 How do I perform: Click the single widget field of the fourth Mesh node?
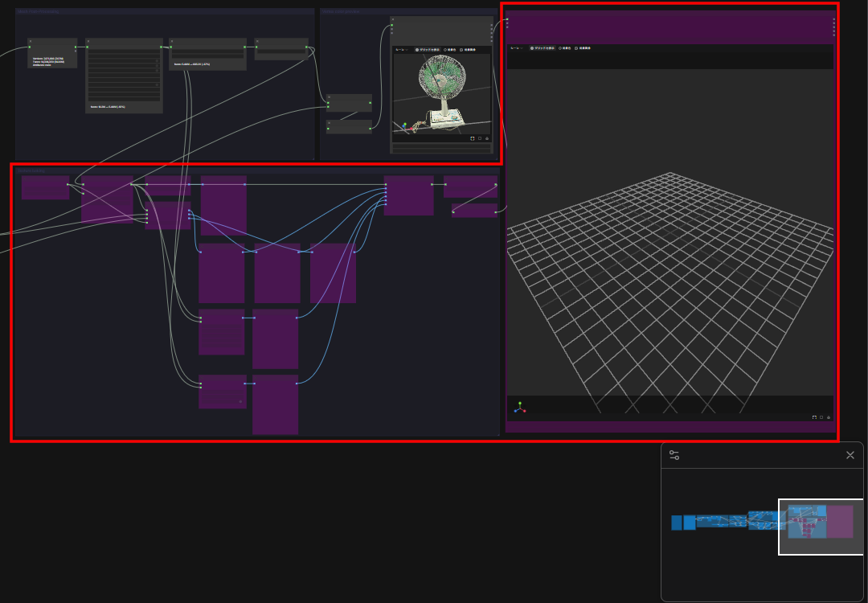tap(281, 52)
